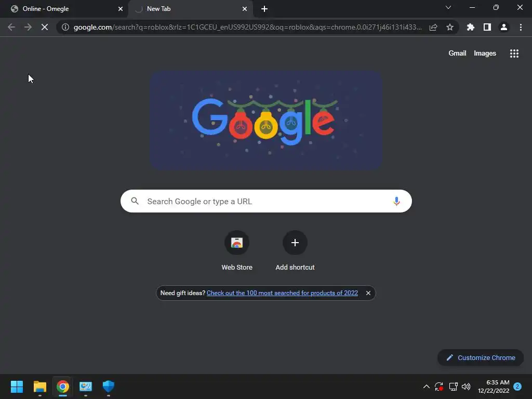The width and height of the screenshot is (532, 399).
Task: Switch to the Online - Omegle tab
Action: (x=64, y=9)
